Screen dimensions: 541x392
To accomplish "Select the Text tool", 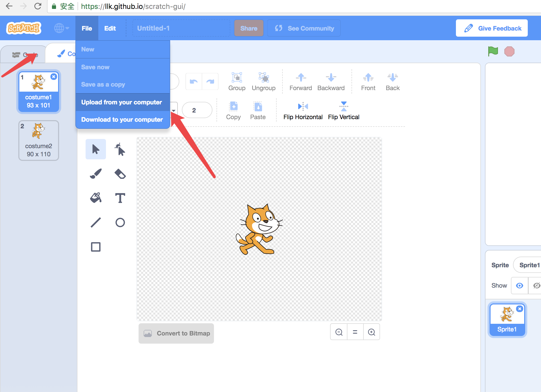I will coord(120,198).
